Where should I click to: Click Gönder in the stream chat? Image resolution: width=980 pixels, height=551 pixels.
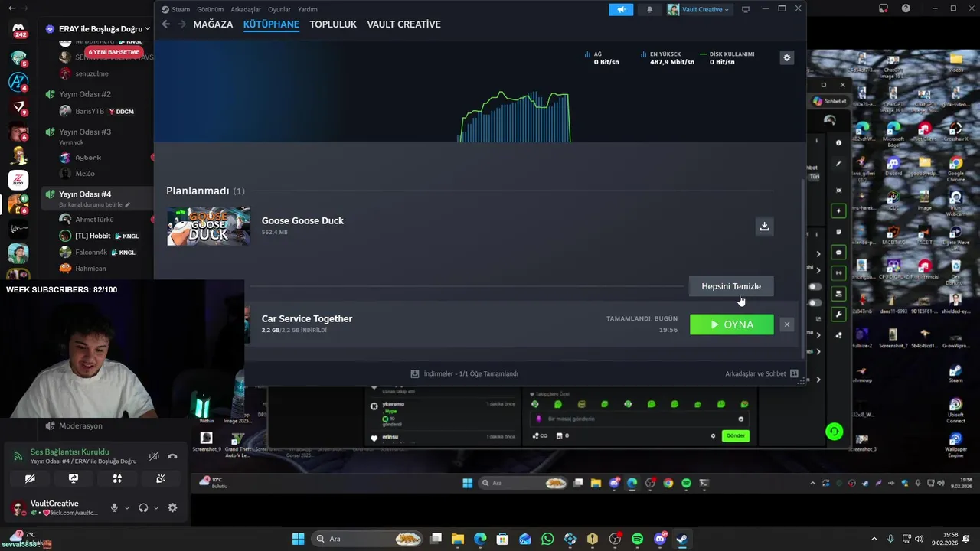pos(735,435)
